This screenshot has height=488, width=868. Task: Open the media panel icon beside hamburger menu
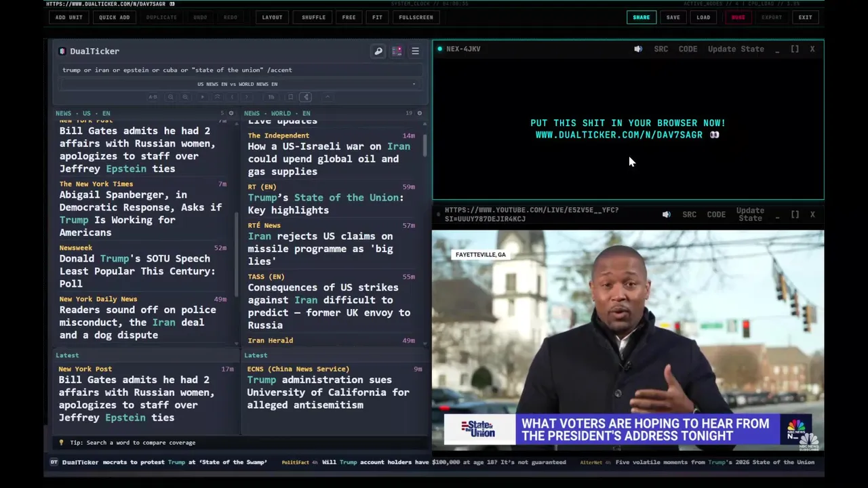tap(397, 51)
